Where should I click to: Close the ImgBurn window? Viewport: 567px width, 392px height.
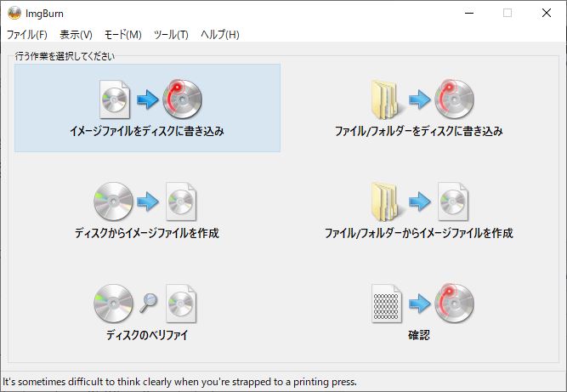click(x=547, y=13)
